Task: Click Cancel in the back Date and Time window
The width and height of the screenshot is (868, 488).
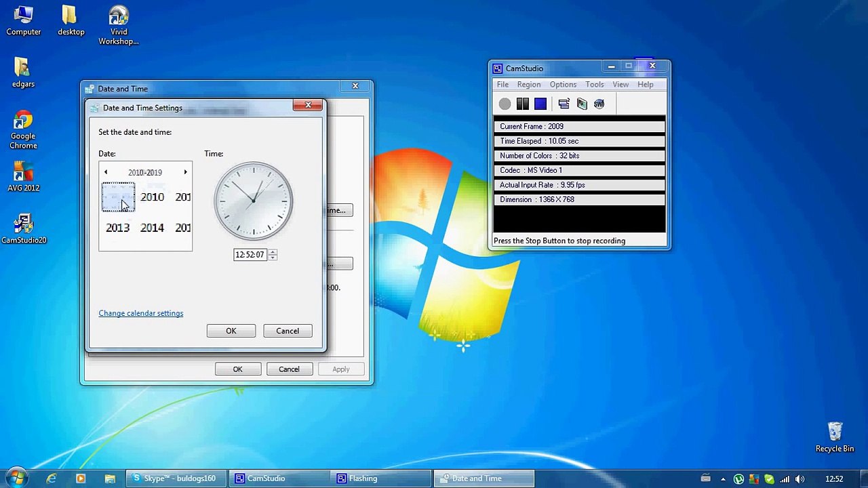Action: pyautogui.click(x=289, y=369)
